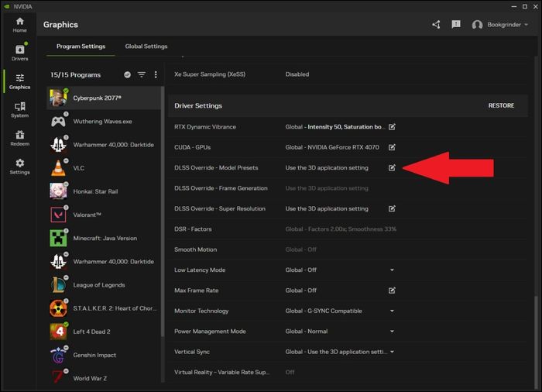
Task: Open the Graphics section in sidebar
Action: [19, 81]
